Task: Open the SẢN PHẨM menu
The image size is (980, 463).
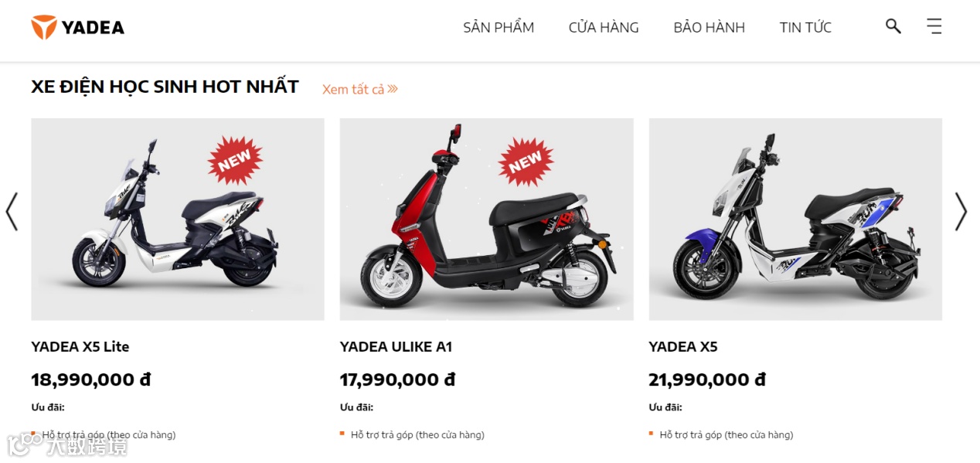Action: pos(499,27)
